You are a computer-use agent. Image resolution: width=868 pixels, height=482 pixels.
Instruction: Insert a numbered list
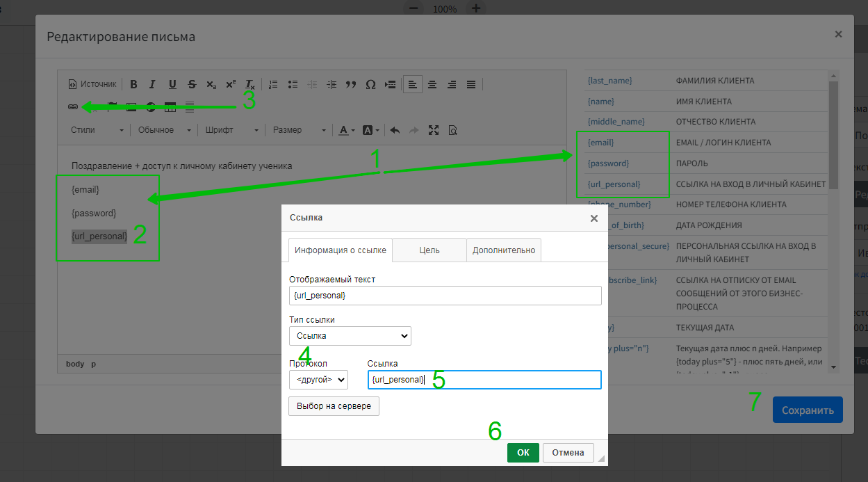273,84
